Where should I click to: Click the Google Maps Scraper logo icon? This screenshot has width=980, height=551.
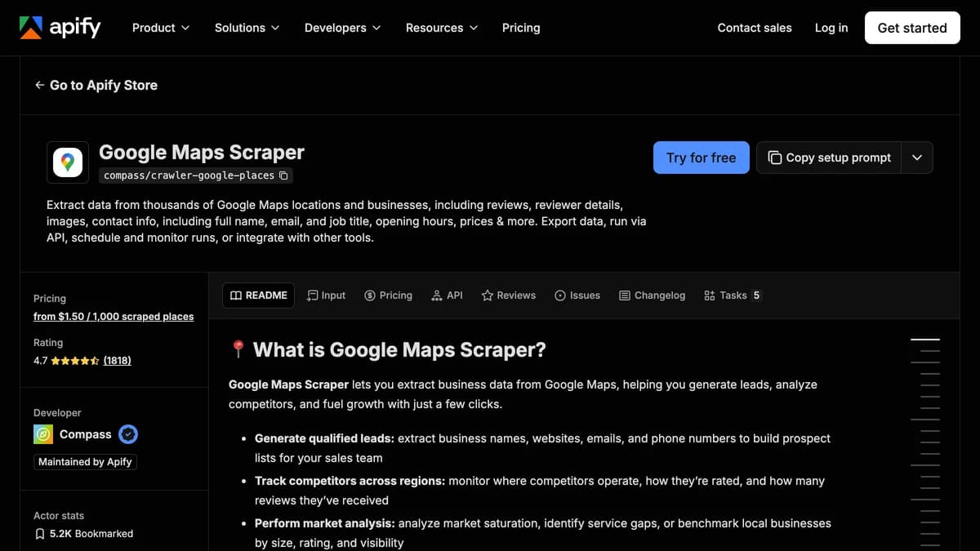click(68, 162)
